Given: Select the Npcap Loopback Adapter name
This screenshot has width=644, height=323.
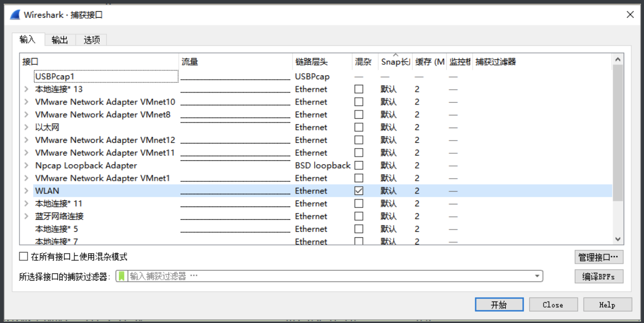Looking at the screenshot, I should tap(86, 166).
